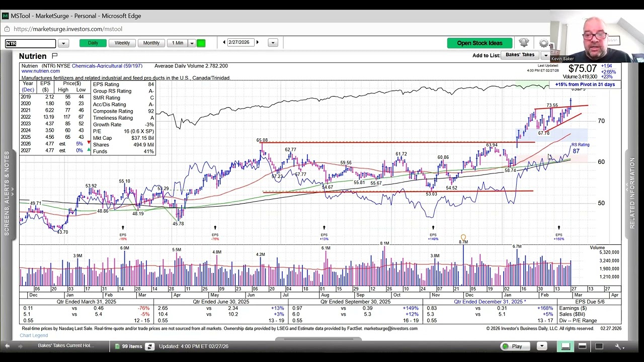Click the EPS +168% arrow marker
This screenshot has width=644, height=362.
(x=558, y=228)
